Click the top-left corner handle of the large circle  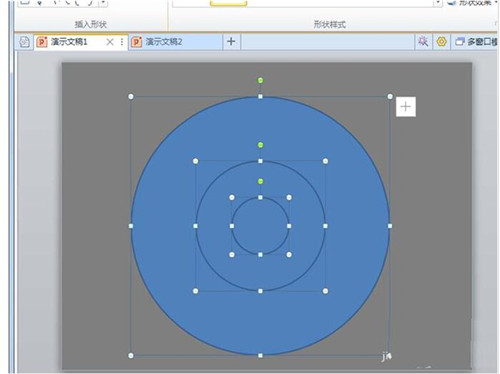pos(131,97)
